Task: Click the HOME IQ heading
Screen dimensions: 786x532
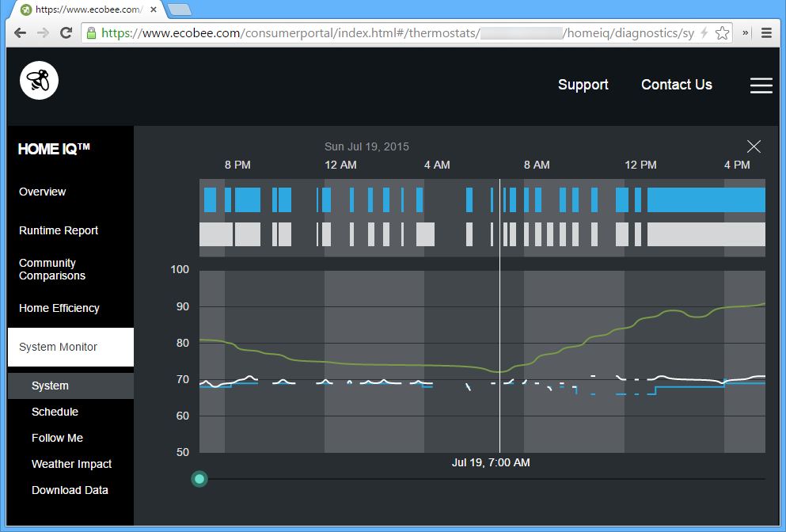Action: pyautogui.click(x=54, y=149)
